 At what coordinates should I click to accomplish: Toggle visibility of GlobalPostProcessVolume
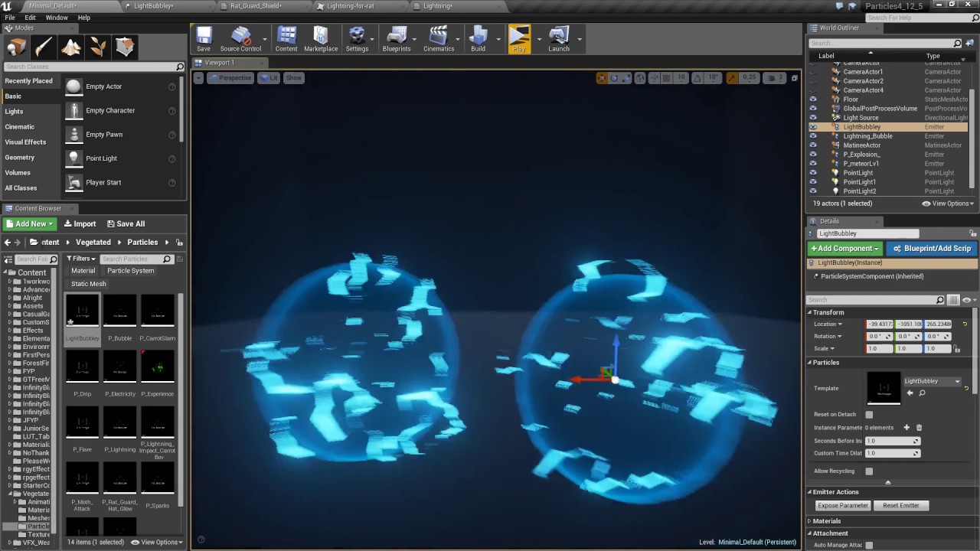coord(813,109)
